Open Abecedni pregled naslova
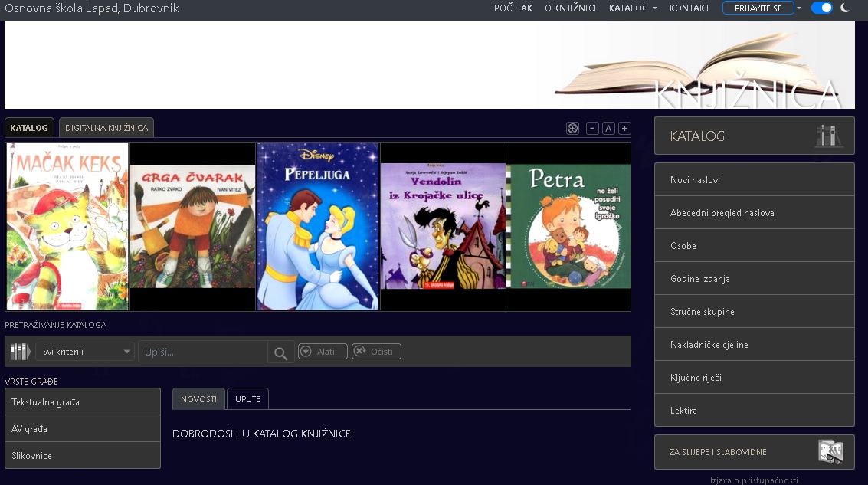868x485 pixels. tap(755, 212)
